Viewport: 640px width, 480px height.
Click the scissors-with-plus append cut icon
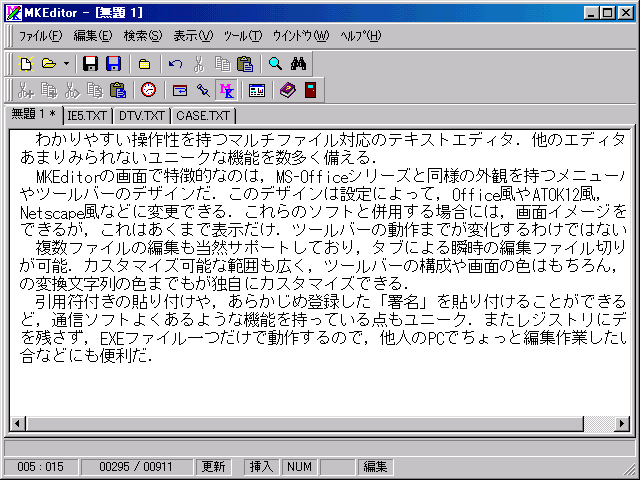point(26,90)
